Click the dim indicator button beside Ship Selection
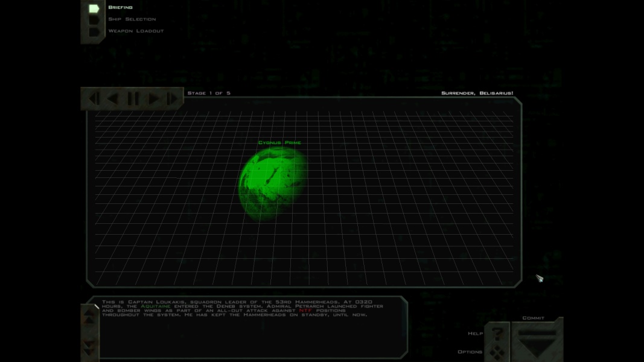644x362 pixels. pos(94,20)
